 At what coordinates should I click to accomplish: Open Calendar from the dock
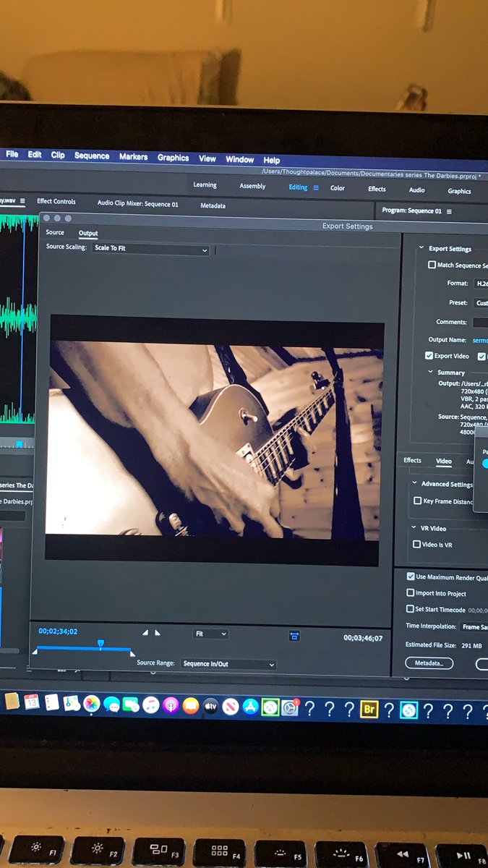click(x=32, y=702)
